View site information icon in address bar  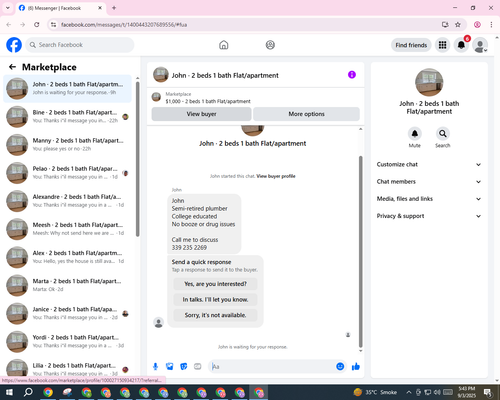[53, 25]
